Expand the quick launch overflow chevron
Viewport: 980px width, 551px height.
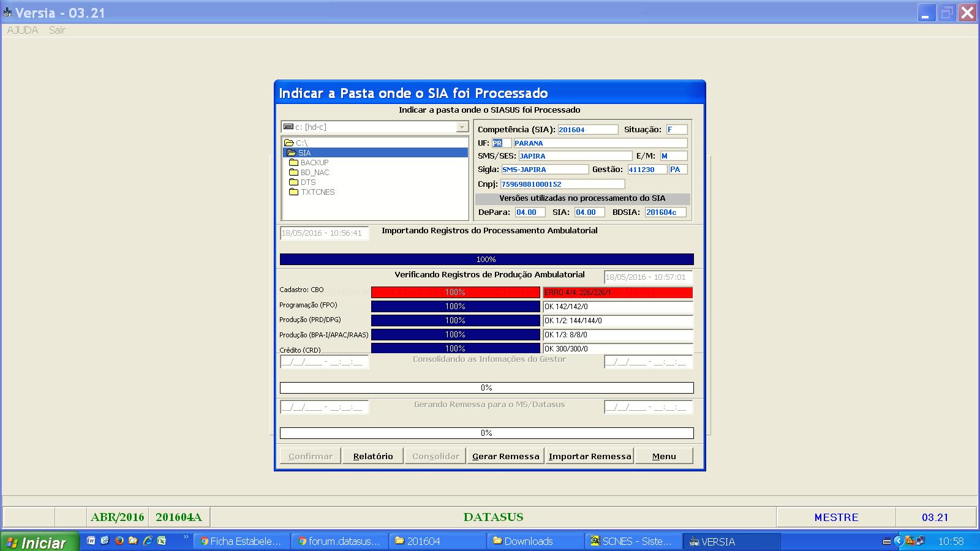(186, 538)
